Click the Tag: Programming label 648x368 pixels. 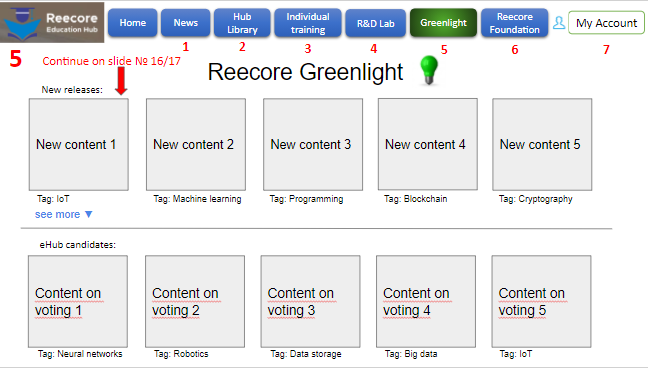point(306,199)
